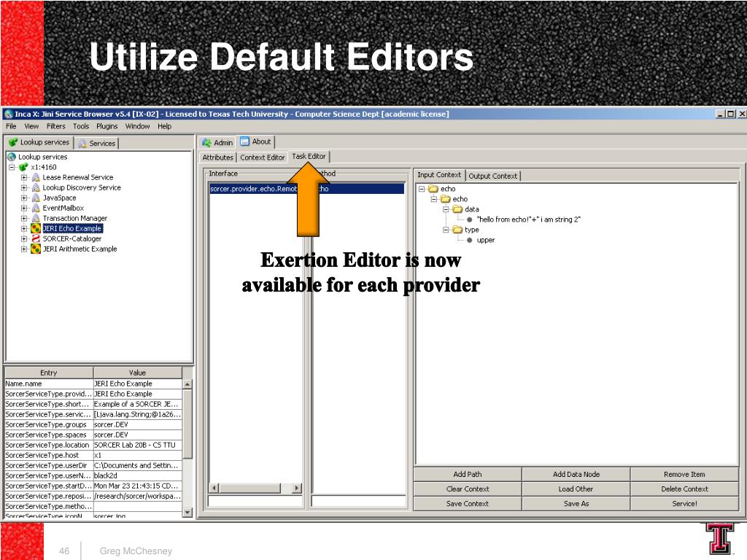
Task: Expand the Transaction Manager node
Action: 24,218
